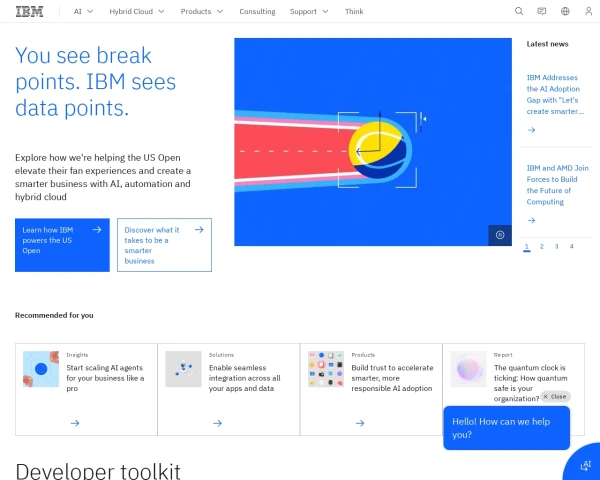Open the quantum clock report thumbnail

coord(468,369)
